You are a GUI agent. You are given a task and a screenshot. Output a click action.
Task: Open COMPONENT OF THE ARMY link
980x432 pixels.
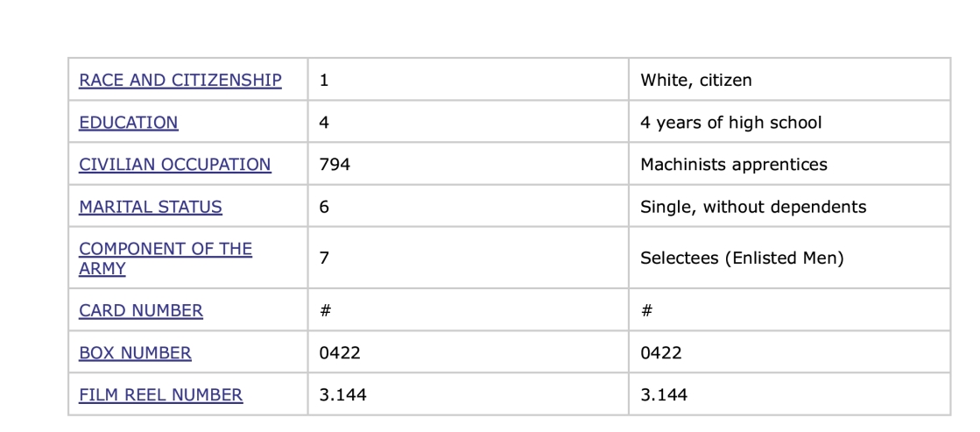click(x=165, y=258)
